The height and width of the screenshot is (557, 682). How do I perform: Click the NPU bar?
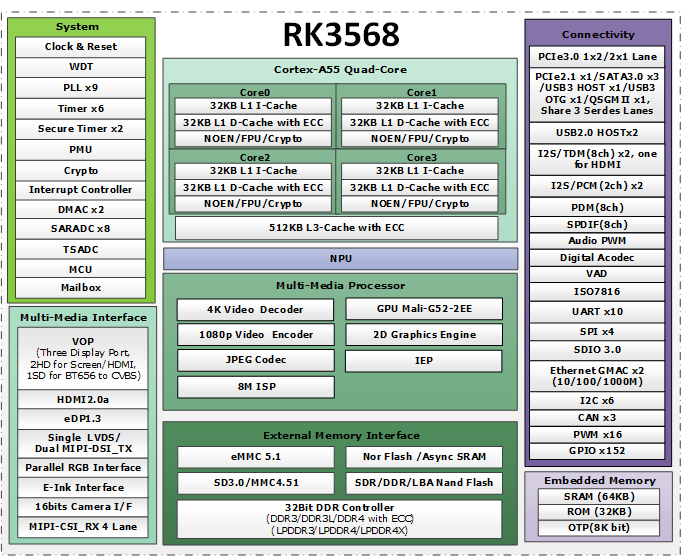pyautogui.click(x=340, y=259)
